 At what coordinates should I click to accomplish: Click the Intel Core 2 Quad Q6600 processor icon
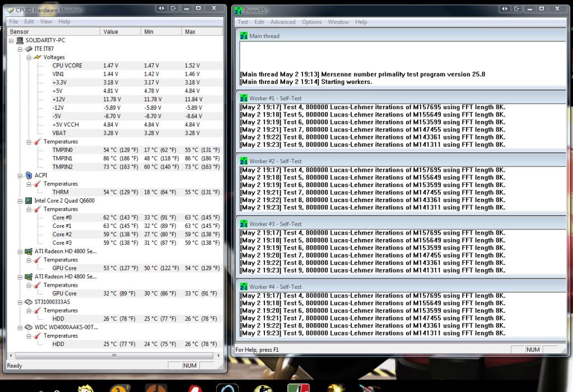[27, 200]
